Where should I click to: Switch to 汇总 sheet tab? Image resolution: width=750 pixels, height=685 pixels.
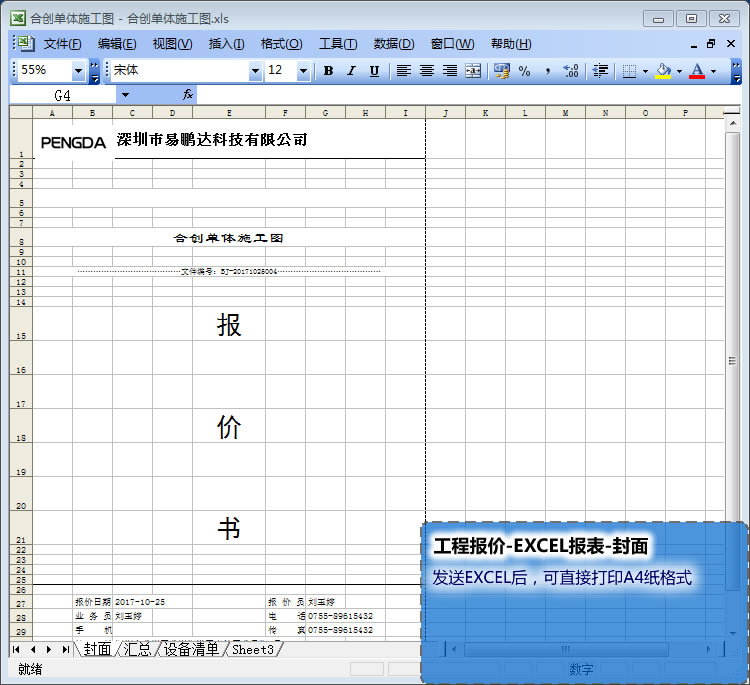click(x=137, y=649)
